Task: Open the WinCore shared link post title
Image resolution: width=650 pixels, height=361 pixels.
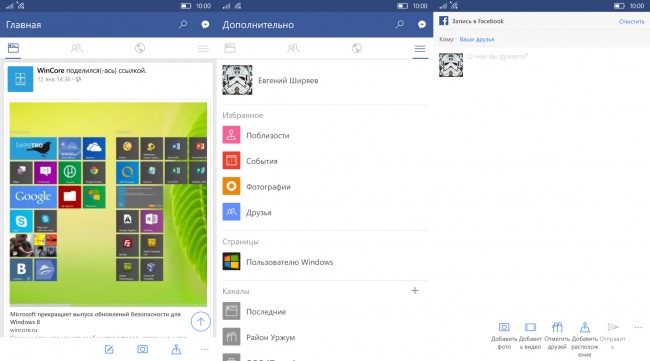Action: tap(92, 70)
